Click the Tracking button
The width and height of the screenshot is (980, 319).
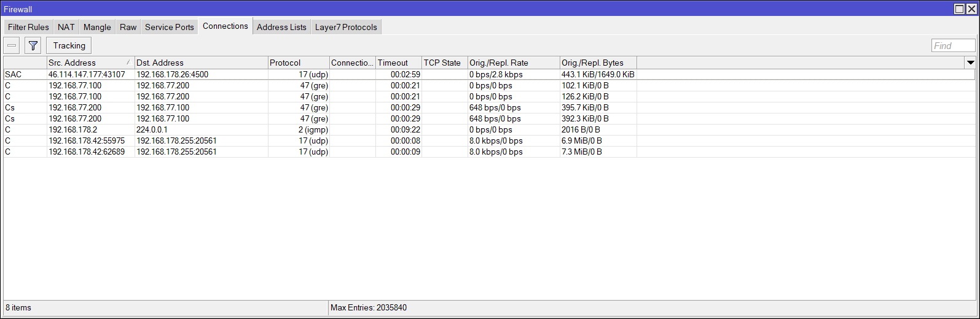click(69, 45)
